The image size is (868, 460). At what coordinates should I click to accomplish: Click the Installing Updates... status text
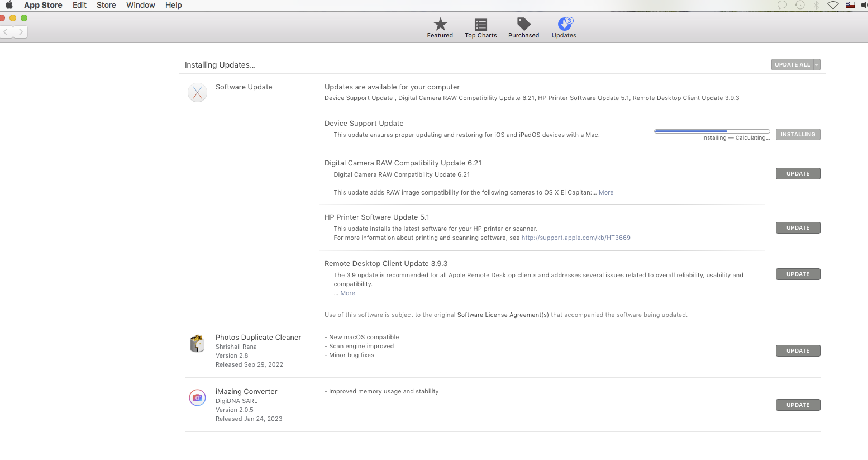click(x=220, y=65)
